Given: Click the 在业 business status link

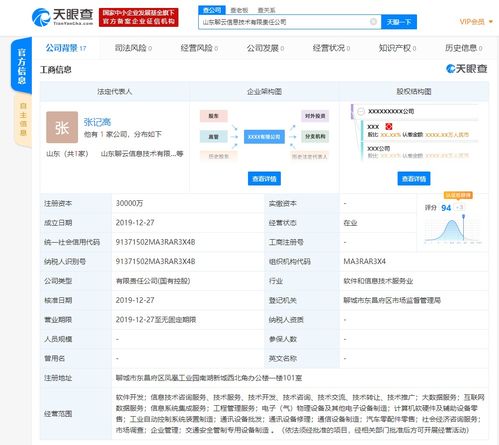Looking at the screenshot, I should click(350, 223).
